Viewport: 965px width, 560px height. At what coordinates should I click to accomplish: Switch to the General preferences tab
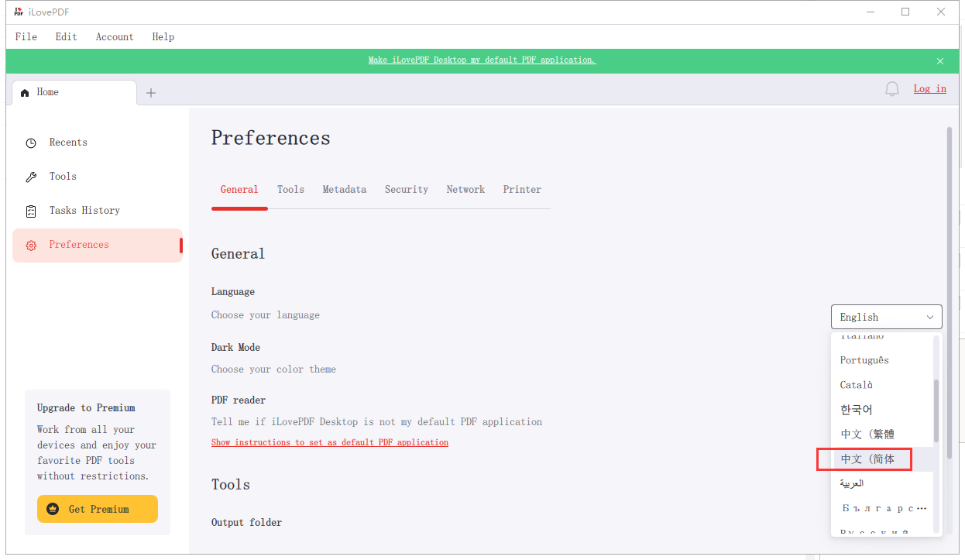tap(239, 190)
